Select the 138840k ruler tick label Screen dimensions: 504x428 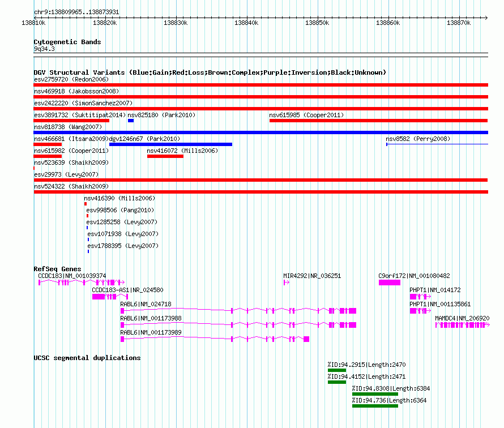coord(246,23)
